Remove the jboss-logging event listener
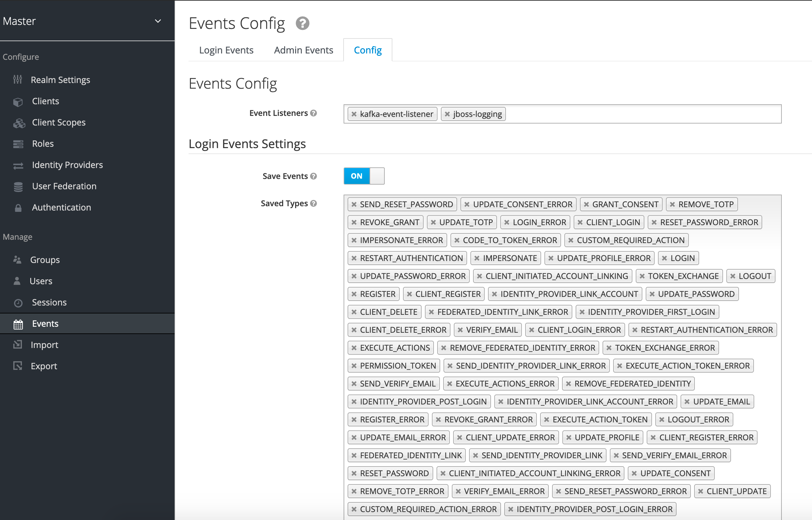 pyautogui.click(x=447, y=114)
